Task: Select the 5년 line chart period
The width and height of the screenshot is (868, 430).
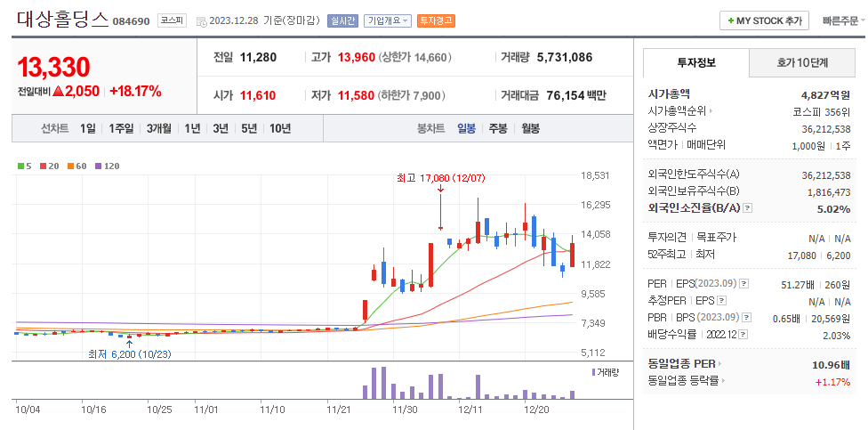Action: (249, 128)
